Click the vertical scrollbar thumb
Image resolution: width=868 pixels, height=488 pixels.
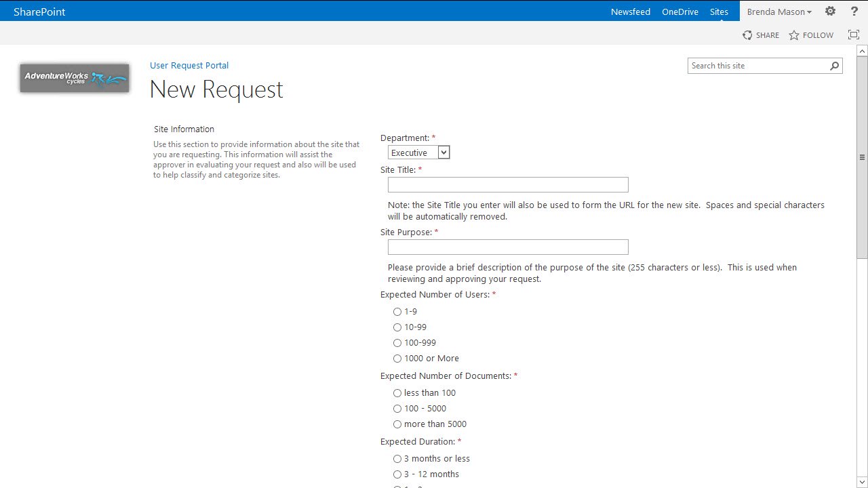click(862, 157)
